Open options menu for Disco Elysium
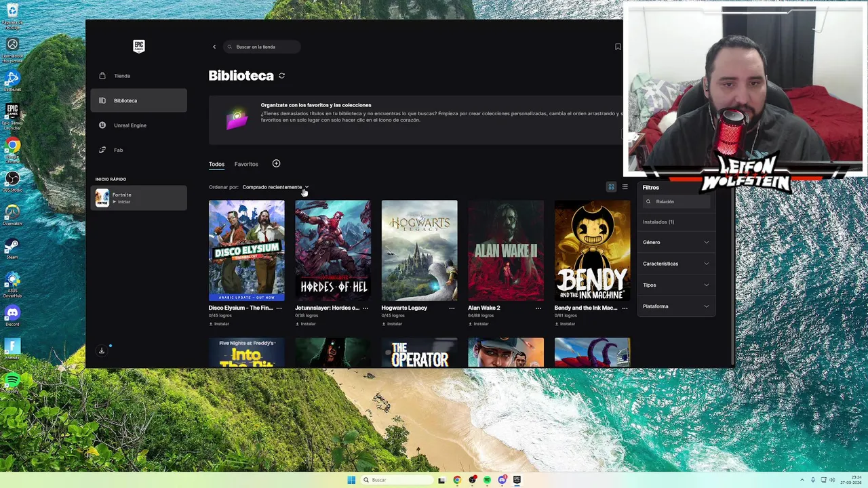 pyautogui.click(x=279, y=308)
